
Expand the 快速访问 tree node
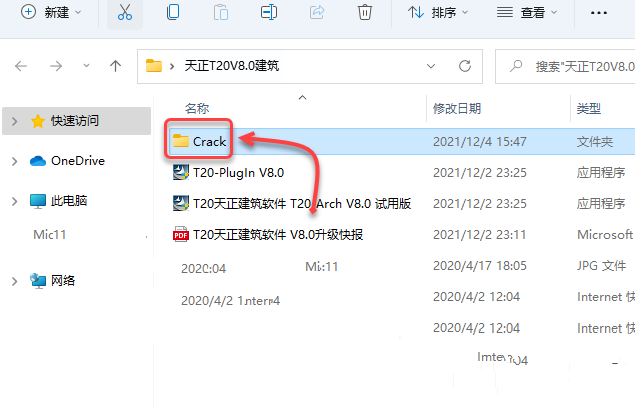(15, 121)
